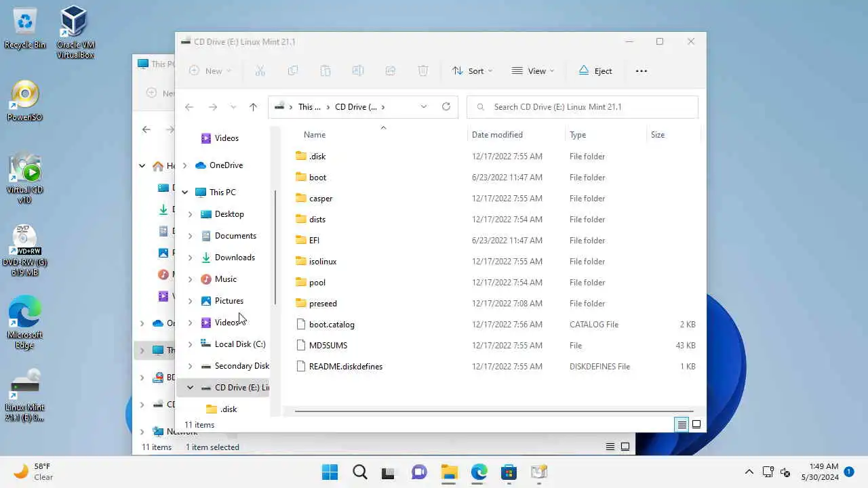The height and width of the screenshot is (488, 868).
Task: Select Secondary Disk in navigation tree
Action: click(235, 366)
